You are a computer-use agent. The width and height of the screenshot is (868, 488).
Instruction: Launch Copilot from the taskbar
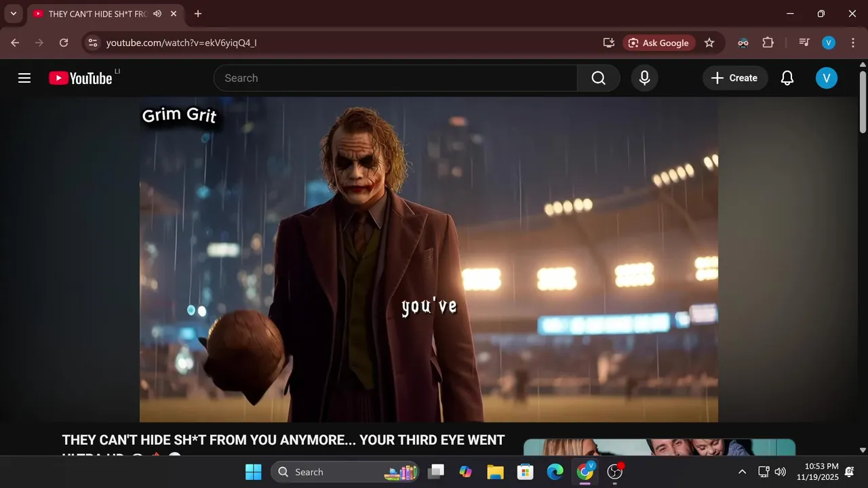coord(465,472)
